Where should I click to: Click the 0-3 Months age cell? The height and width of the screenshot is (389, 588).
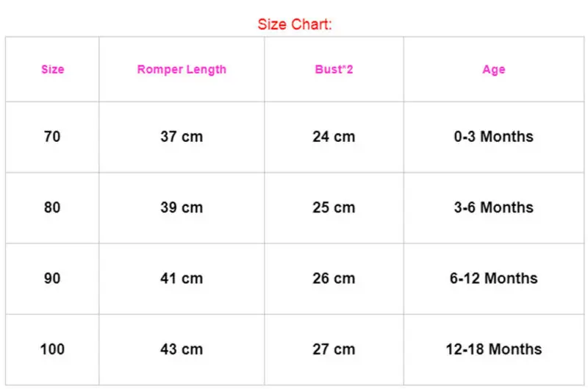[x=493, y=137]
